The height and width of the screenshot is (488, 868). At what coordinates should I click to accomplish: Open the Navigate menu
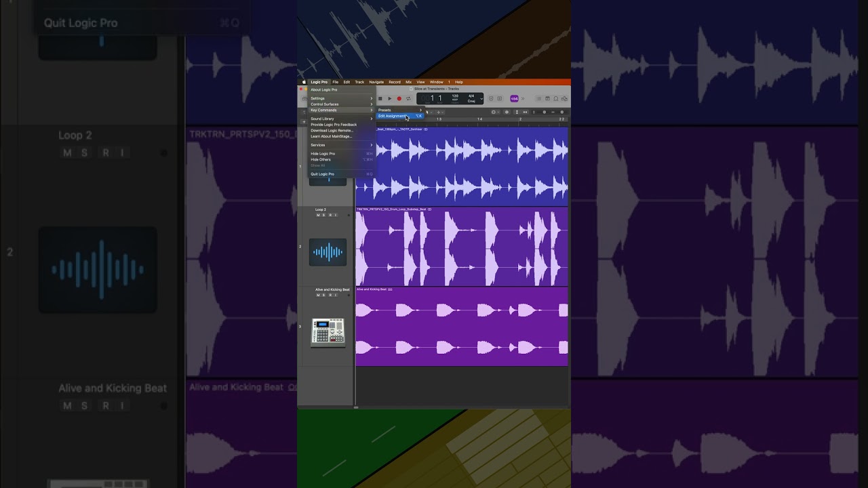[376, 82]
